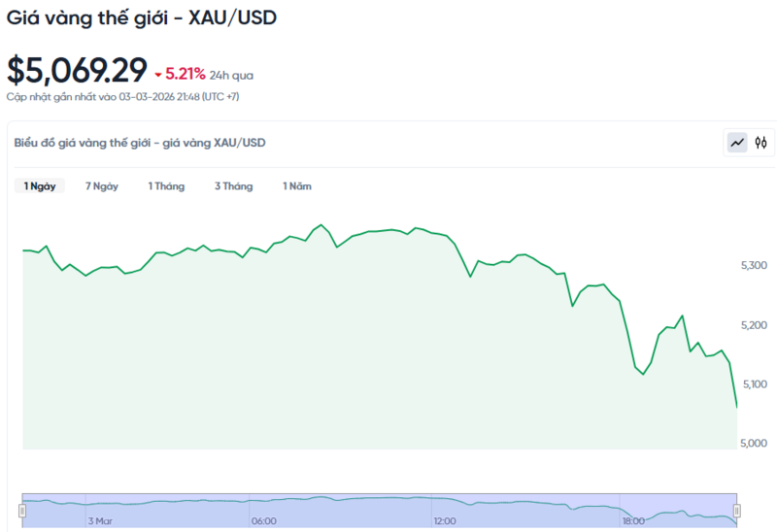Click the 3 Mar navigator date label

(101, 520)
